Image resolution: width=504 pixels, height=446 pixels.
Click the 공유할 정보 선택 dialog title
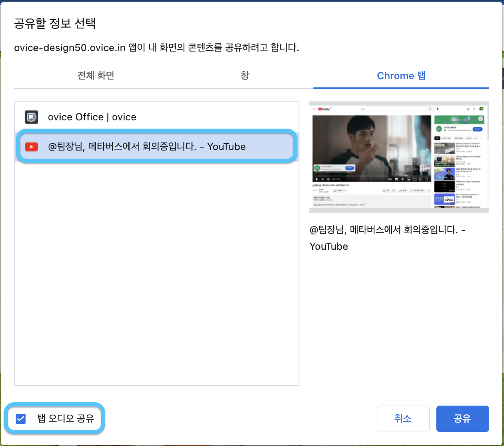tap(55, 23)
